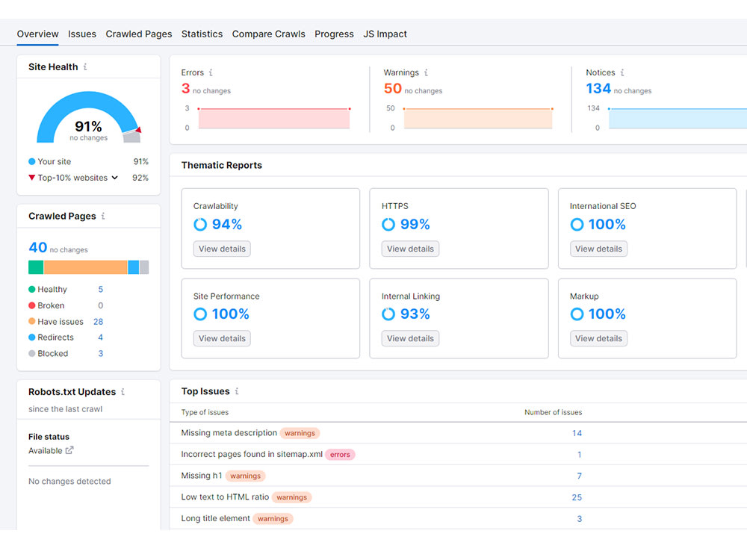Click the Notices info icon
Viewport: 747px width, 560px height.
622,72
